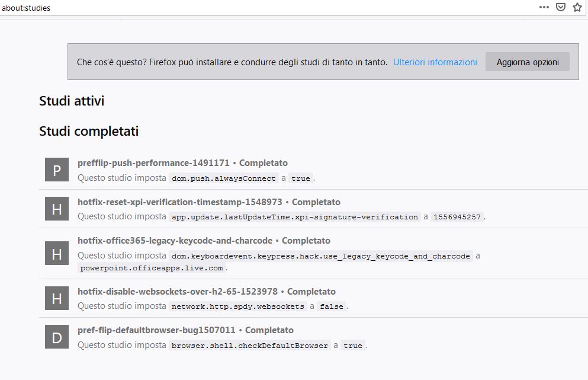Click Studi attivi heading

(72, 101)
